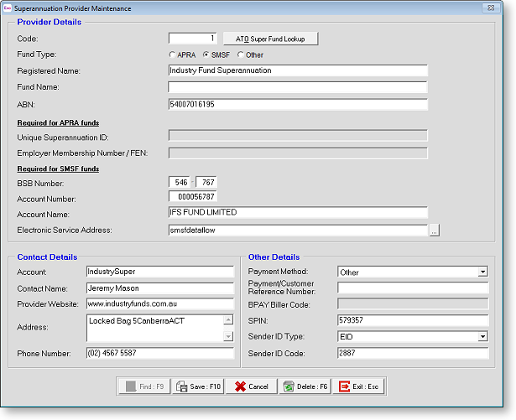Select the APRA fund type

point(173,55)
